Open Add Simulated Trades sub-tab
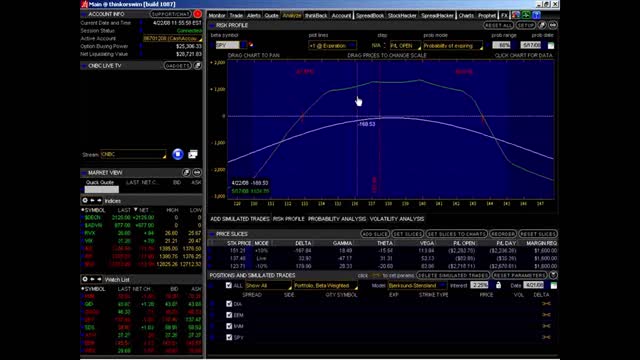640x360 pixels. coord(240,219)
